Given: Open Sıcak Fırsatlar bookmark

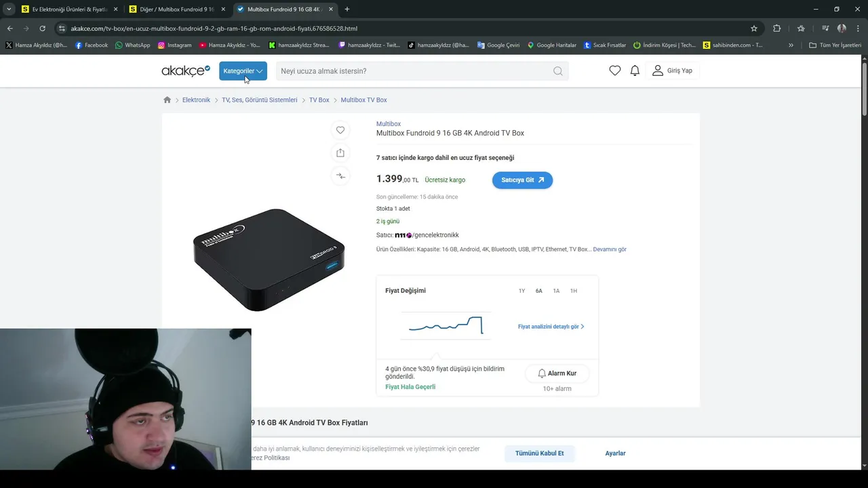Looking at the screenshot, I should coord(605,45).
